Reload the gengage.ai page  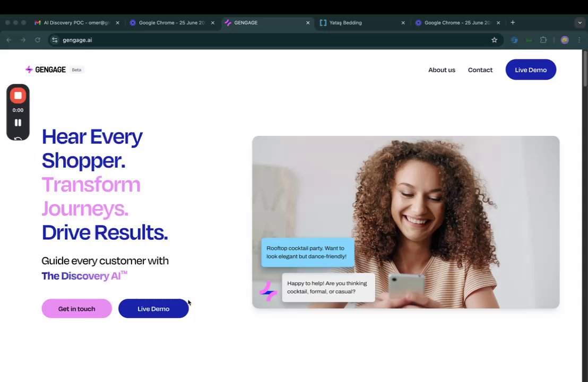point(38,40)
